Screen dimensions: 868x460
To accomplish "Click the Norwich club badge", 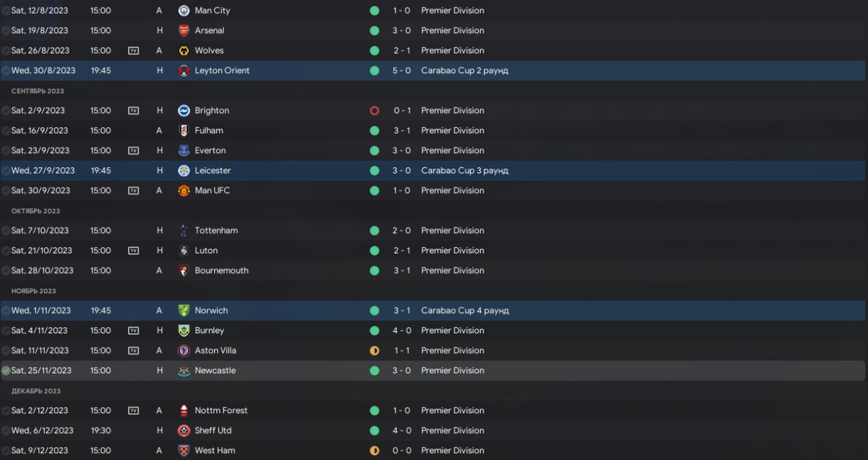I will pos(184,310).
